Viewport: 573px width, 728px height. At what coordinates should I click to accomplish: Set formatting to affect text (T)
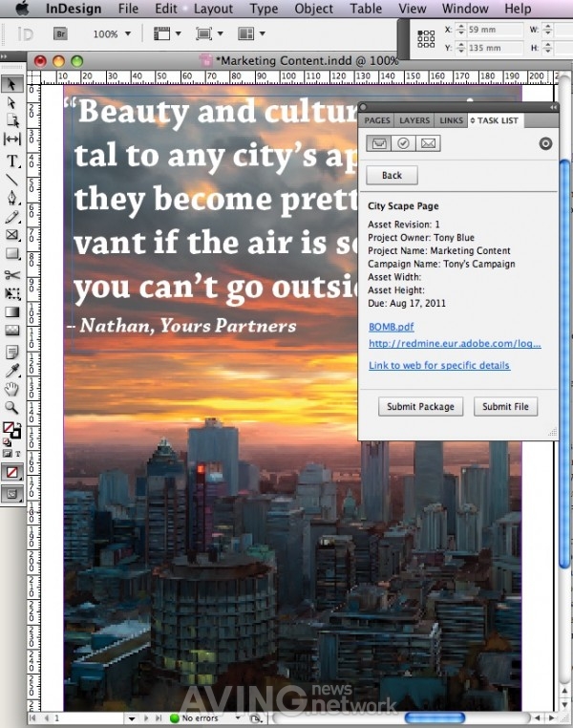point(17,454)
